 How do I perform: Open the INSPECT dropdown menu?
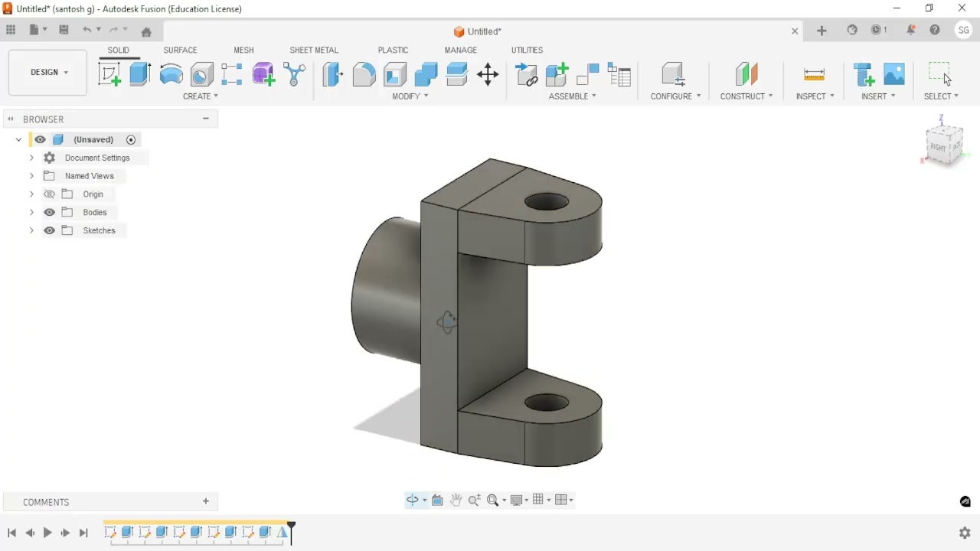[x=815, y=96]
